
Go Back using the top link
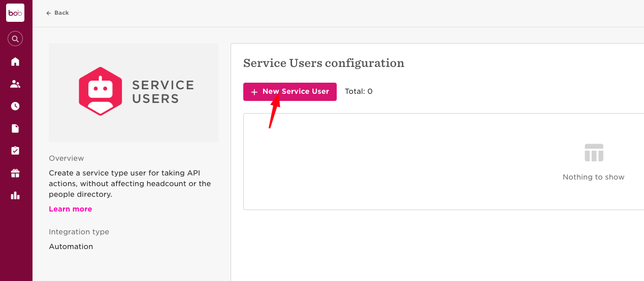57,13
